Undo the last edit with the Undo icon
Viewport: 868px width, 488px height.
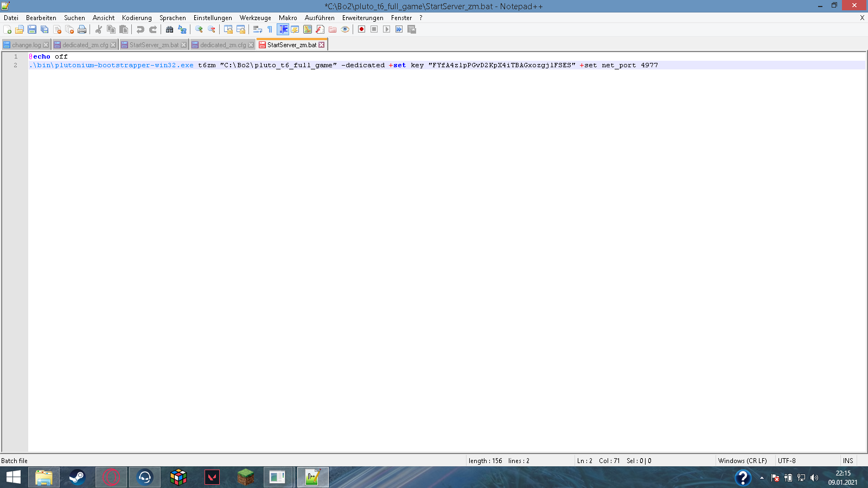[x=141, y=29]
